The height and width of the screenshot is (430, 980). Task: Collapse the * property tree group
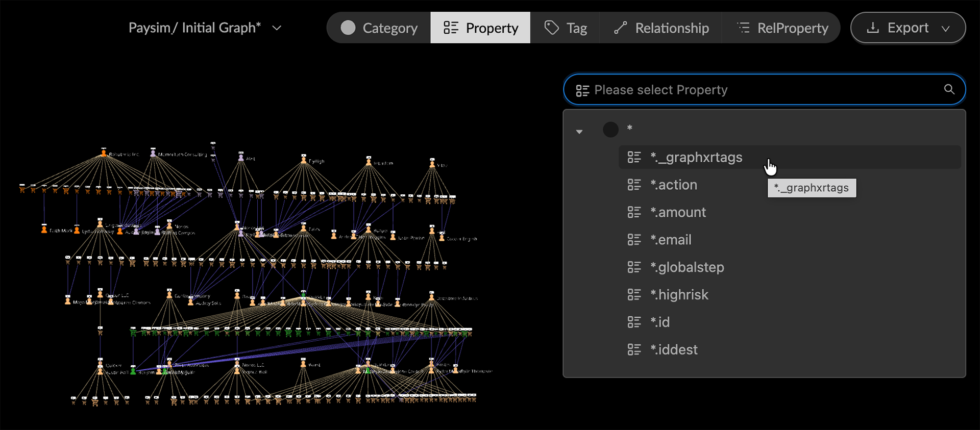click(579, 132)
